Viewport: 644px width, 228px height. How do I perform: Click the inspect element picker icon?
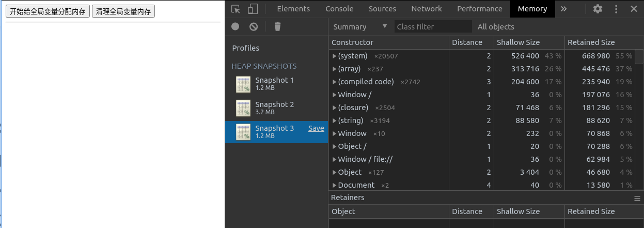coord(236,9)
